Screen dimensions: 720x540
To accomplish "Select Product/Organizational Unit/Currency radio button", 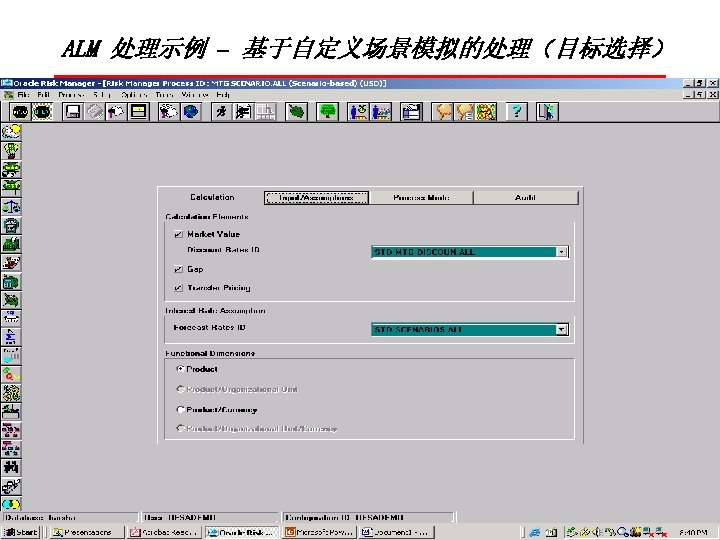I will 180,428.
